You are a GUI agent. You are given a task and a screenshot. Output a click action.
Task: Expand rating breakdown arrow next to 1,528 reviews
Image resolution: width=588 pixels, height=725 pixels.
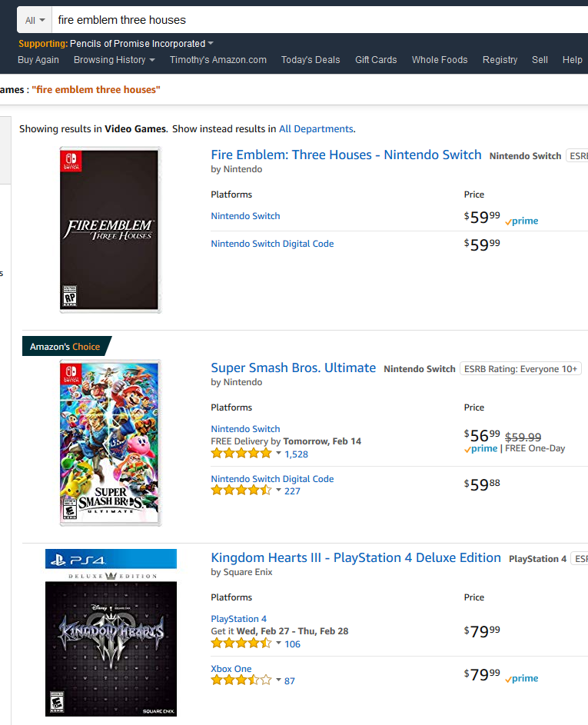tap(278, 453)
